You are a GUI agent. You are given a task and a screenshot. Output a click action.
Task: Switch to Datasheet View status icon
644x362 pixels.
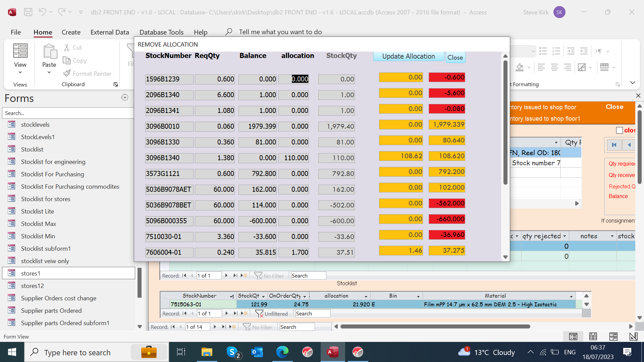tap(593, 336)
